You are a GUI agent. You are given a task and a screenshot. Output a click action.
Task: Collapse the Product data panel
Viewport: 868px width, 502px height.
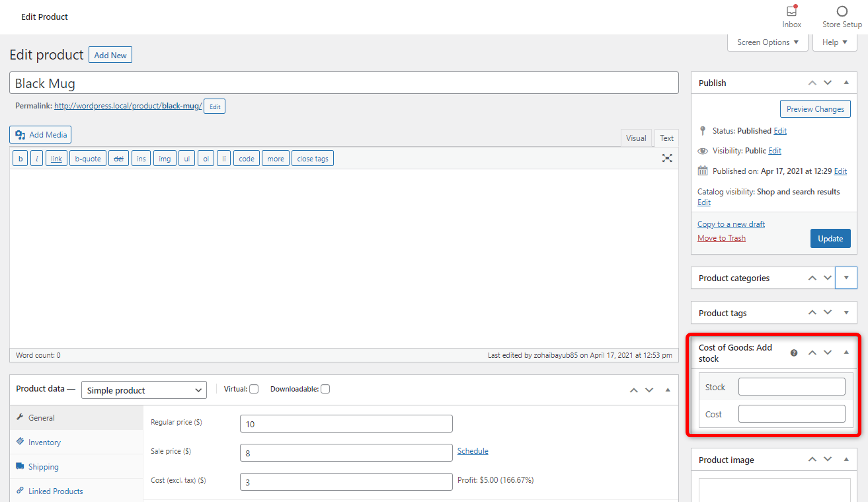(668, 390)
